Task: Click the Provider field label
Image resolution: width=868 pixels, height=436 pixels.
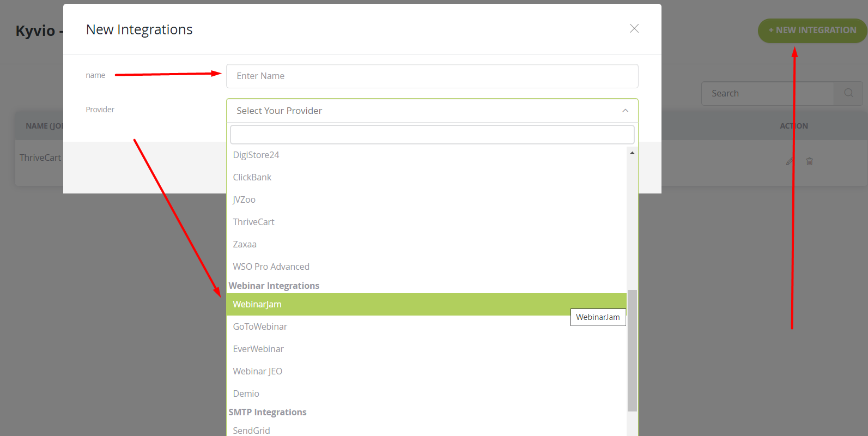Action: [100, 110]
